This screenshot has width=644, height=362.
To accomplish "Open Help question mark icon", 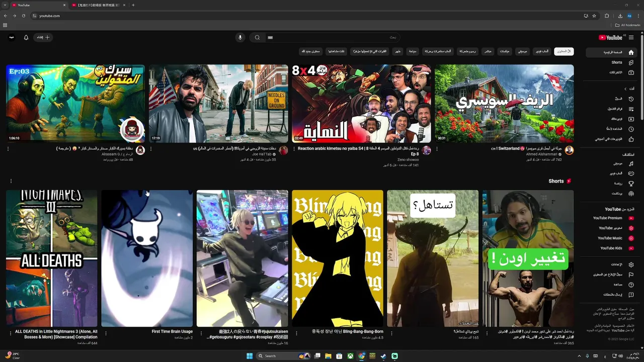I will coord(631,285).
